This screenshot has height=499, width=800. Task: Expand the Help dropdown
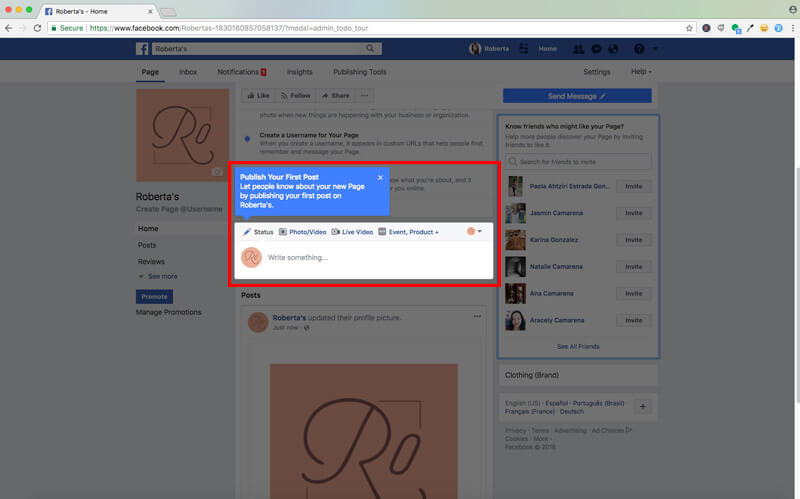[641, 71]
